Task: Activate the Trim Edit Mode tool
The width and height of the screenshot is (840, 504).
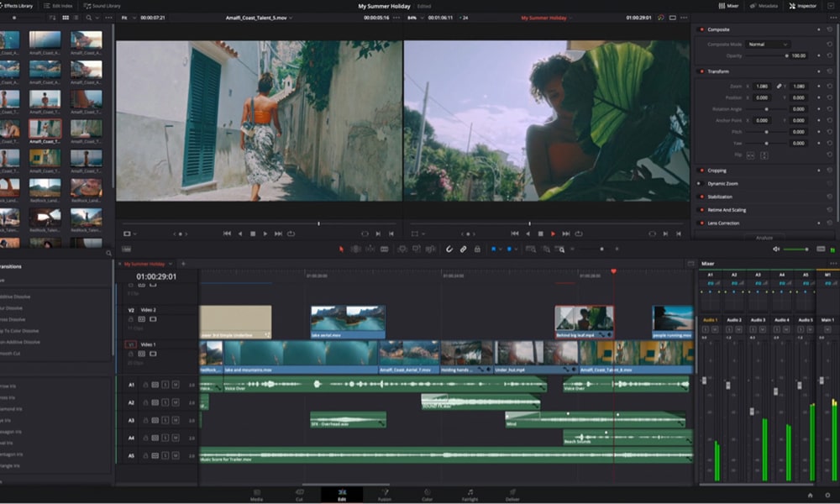Action: (355, 249)
